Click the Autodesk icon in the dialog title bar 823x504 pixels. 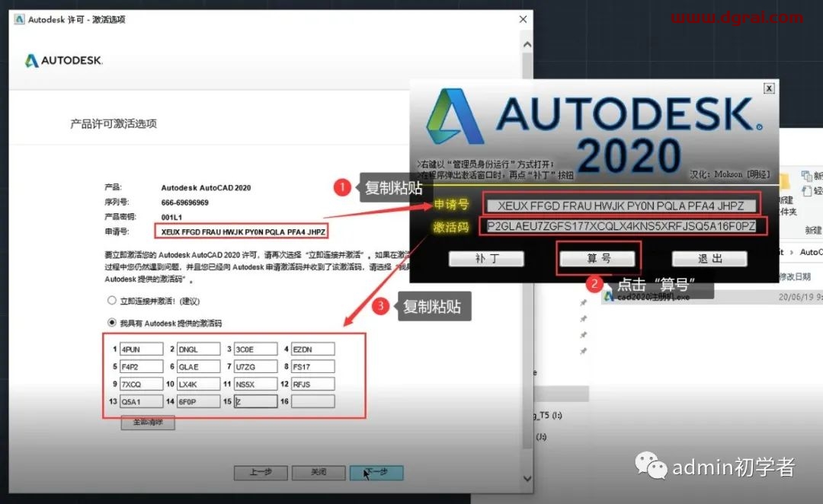19,19
